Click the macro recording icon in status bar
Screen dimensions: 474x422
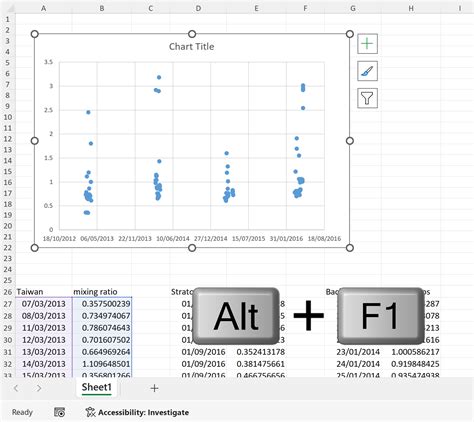click(60, 412)
